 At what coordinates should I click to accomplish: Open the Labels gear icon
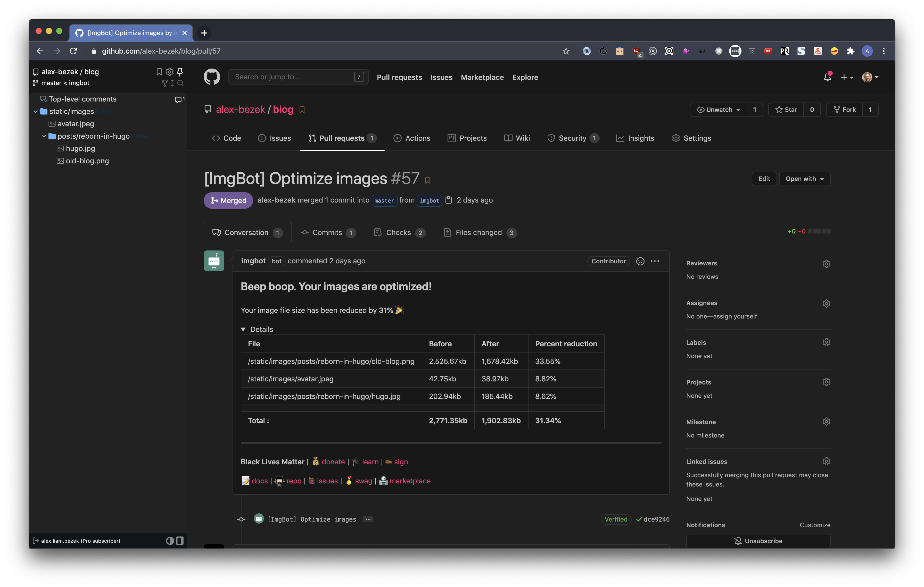click(x=826, y=342)
